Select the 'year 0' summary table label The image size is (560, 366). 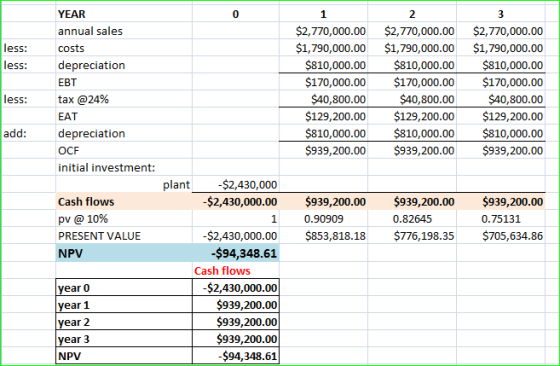tap(124, 288)
